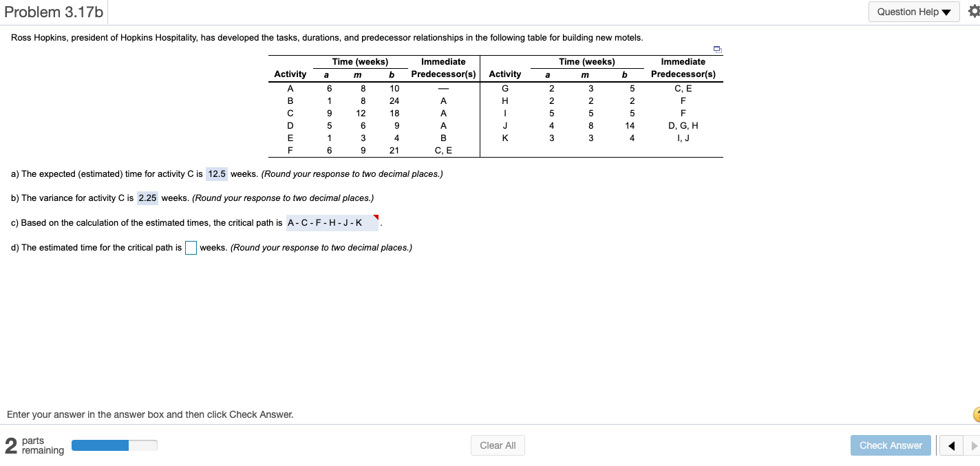Select the Problem 3.17b tab
The width and height of the screenshot is (980, 466).
(54, 11)
